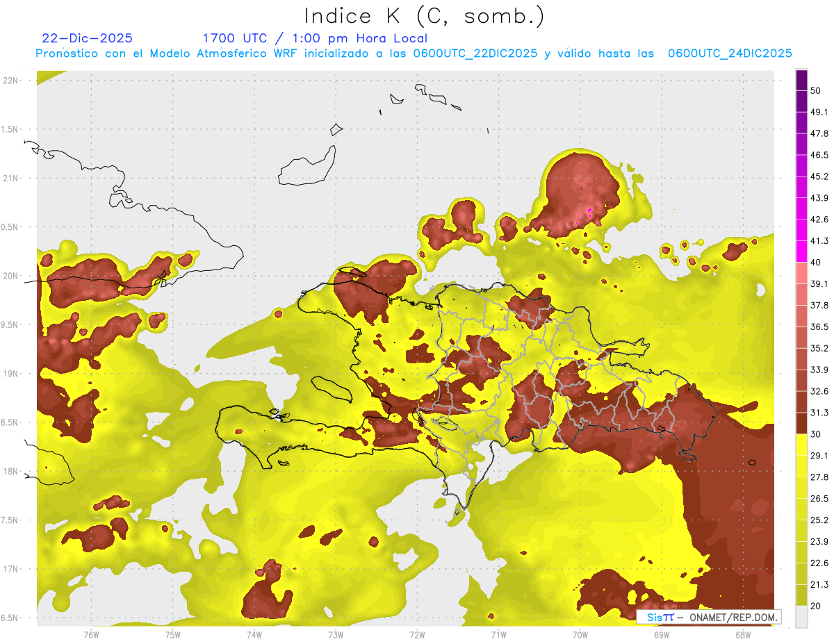This screenshot has height=644, width=834.
Task: Pick the light gray swatch at colorbar bottom
Action: (x=802, y=616)
